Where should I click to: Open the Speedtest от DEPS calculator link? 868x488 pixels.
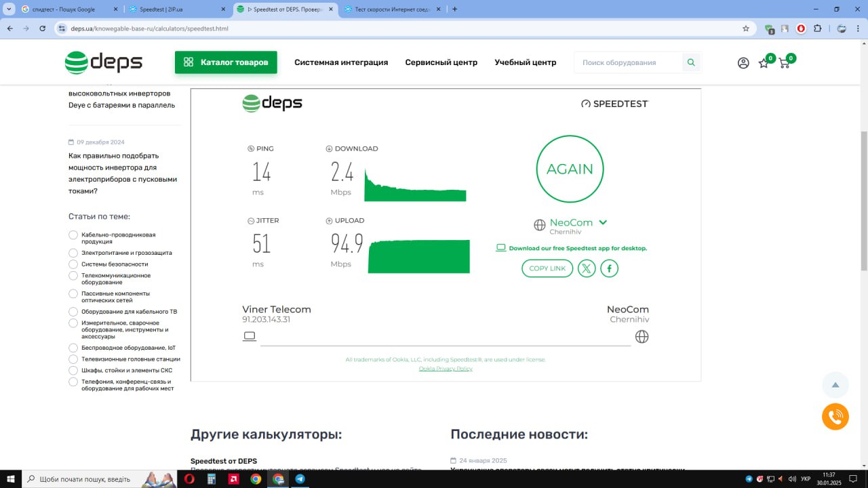pos(224,461)
